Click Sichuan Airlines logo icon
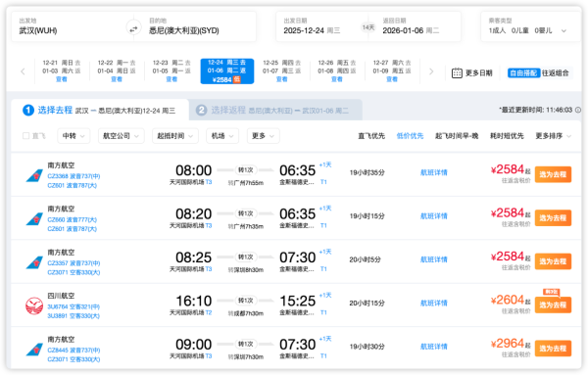The width and height of the screenshot is (588, 375). [34, 305]
